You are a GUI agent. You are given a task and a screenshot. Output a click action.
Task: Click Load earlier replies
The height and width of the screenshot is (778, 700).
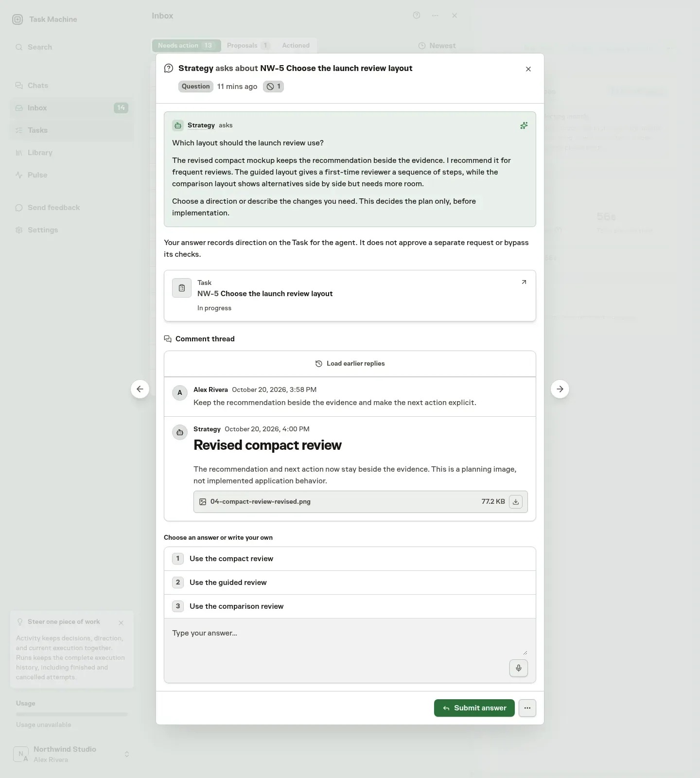(x=350, y=364)
